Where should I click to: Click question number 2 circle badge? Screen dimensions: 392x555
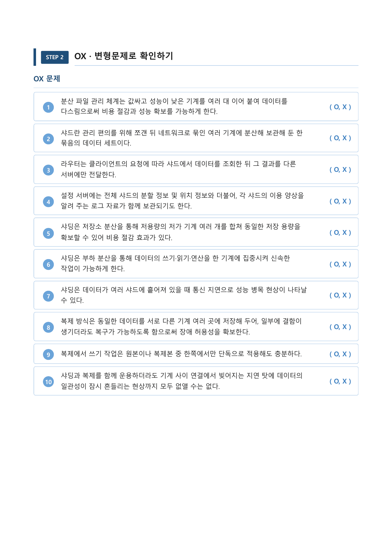point(48,139)
